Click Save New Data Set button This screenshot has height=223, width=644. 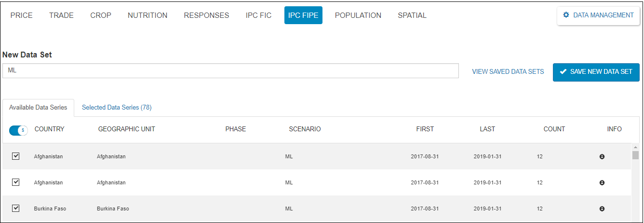coord(596,71)
